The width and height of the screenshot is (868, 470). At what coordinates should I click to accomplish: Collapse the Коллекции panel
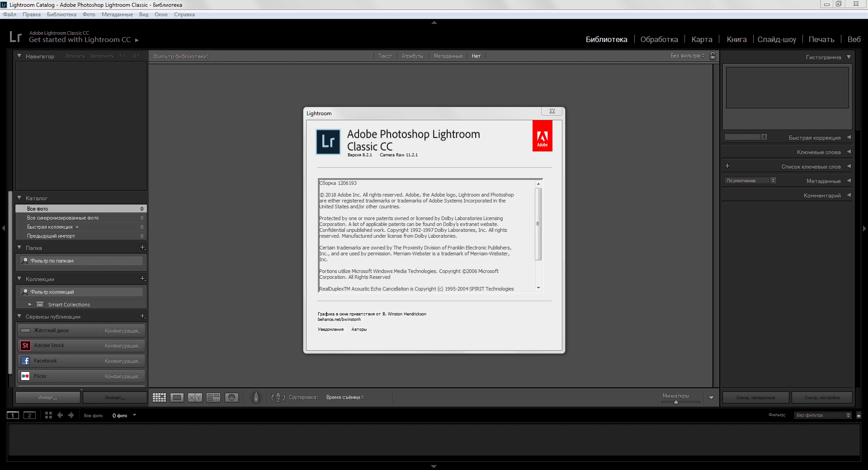(x=19, y=279)
